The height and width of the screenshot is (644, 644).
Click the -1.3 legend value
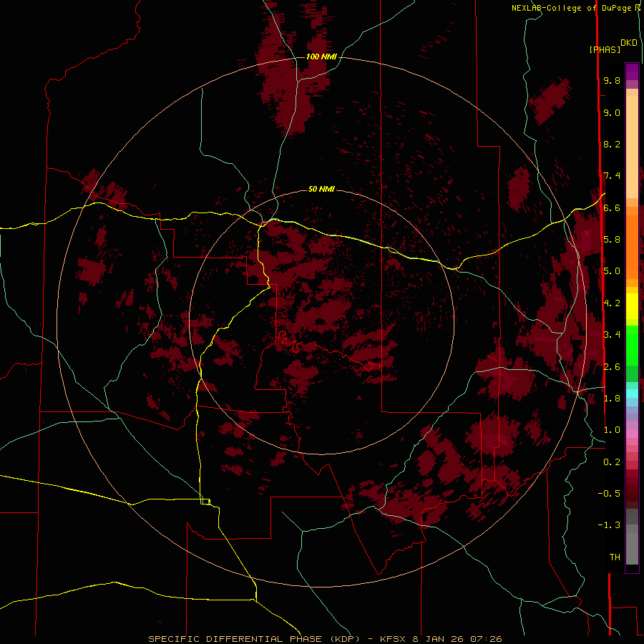tap(609, 525)
